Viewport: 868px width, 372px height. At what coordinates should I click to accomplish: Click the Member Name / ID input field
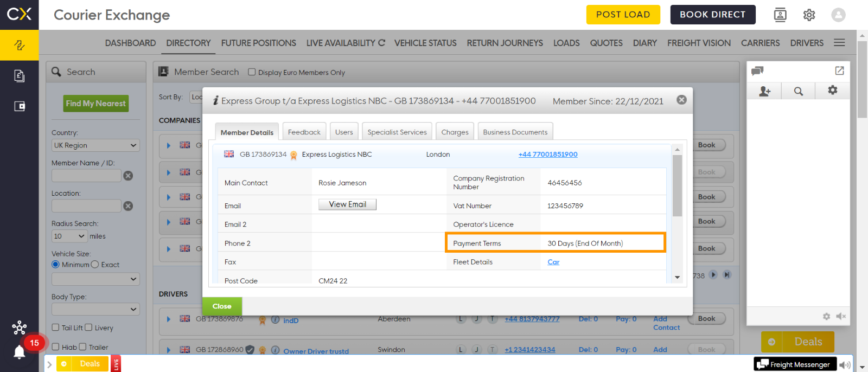86,176
